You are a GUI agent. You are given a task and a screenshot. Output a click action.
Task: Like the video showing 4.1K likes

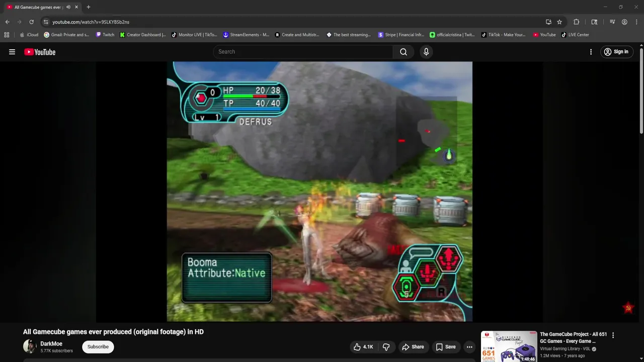pyautogui.click(x=364, y=347)
